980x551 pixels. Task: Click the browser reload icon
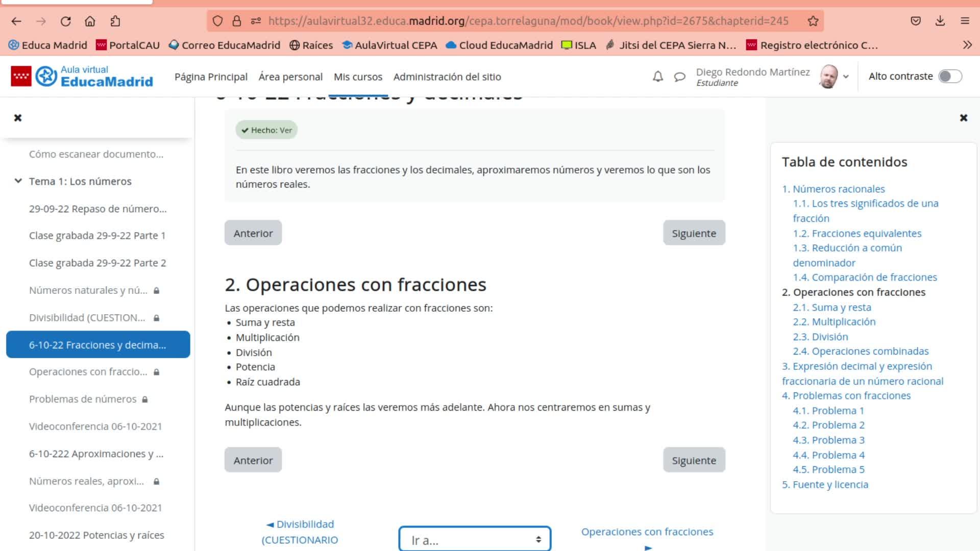pos(65,21)
